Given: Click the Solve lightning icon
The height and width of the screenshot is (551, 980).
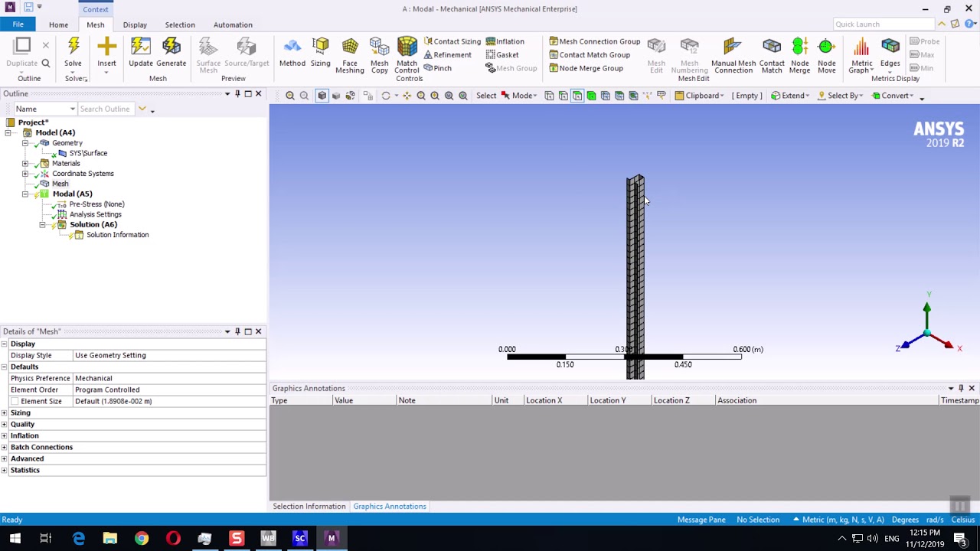Looking at the screenshot, I should (73, 47).
